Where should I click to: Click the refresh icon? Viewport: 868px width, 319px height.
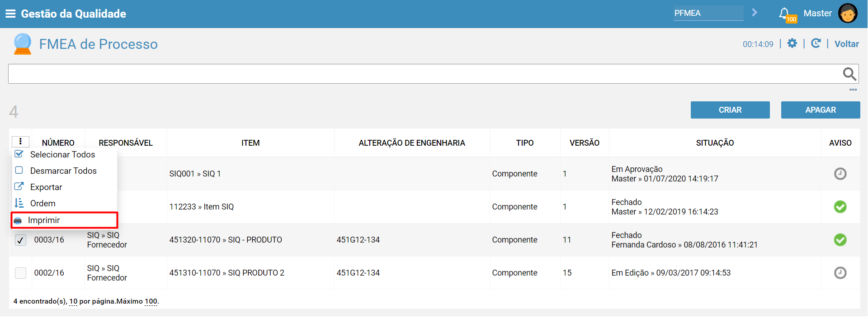click(x=816, y=43)
